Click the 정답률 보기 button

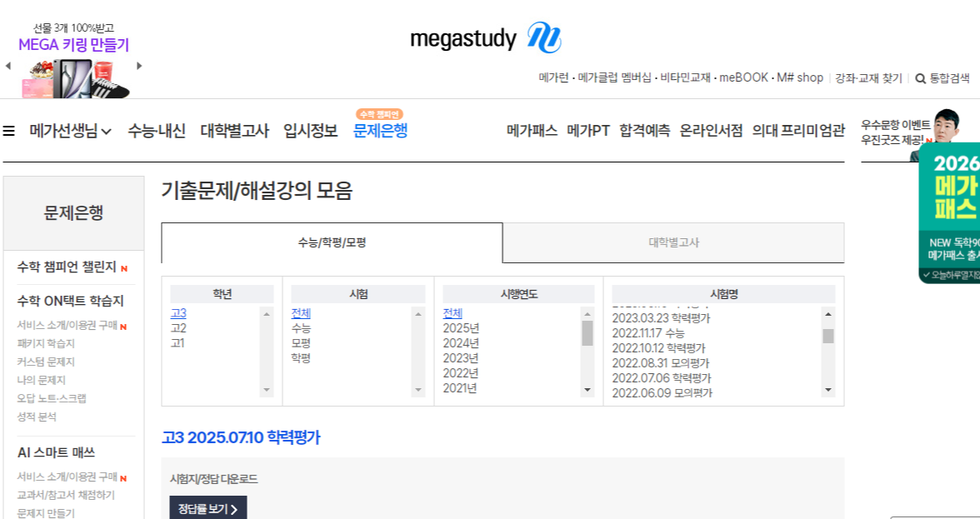pos(208,508)
